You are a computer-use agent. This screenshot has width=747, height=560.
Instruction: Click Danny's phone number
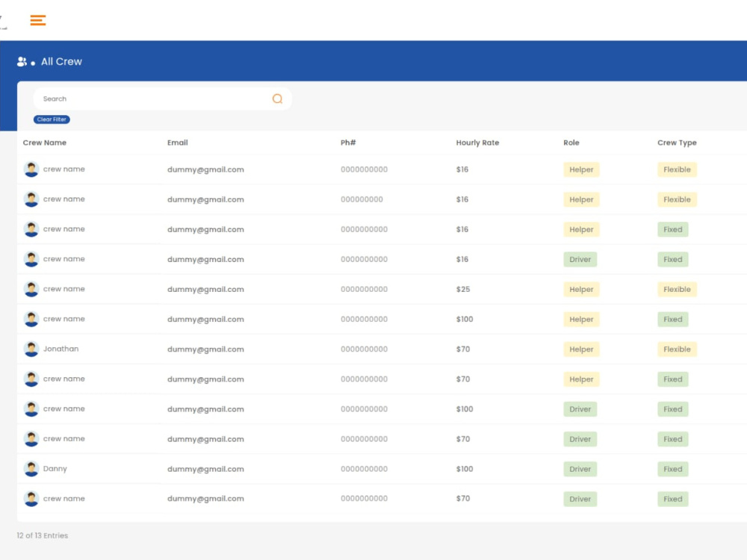(x=364, y=469)
